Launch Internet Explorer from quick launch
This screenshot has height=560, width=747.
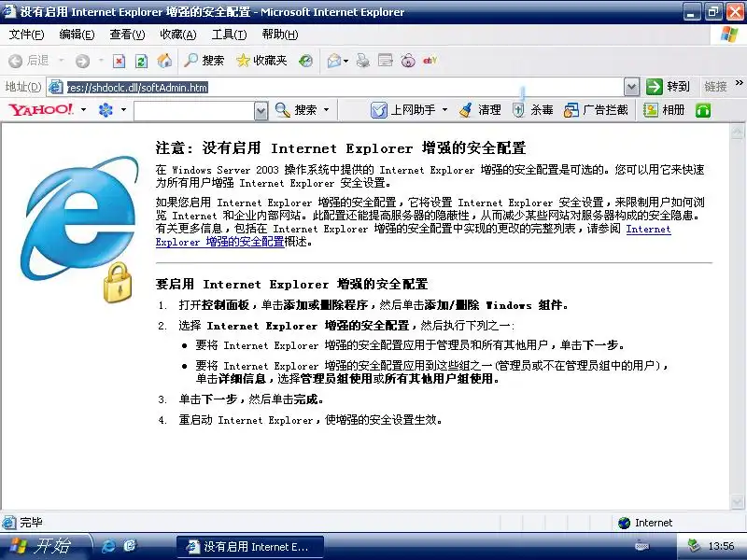click(108, 546)
